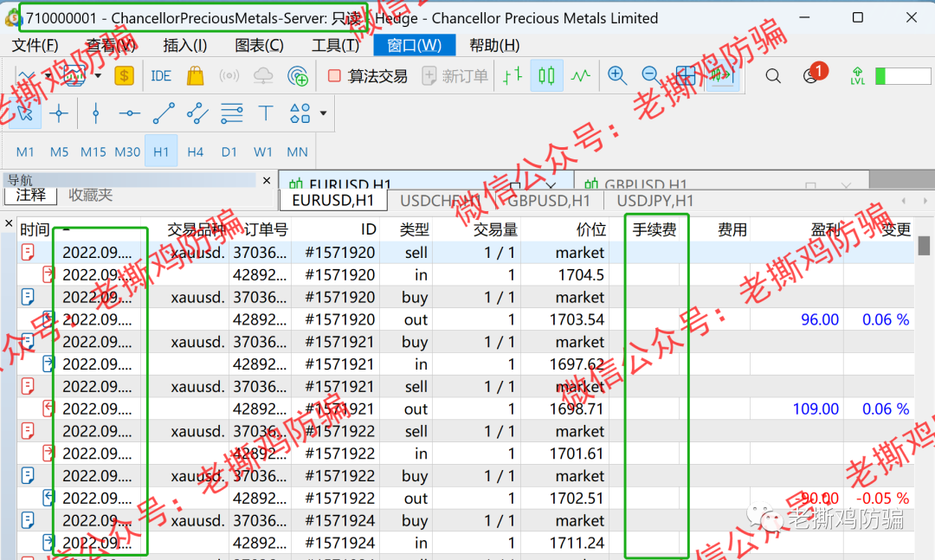Screen dimensions: 935x560
Task: Open the account icon with notification badge
Action: click(x=813, y=74)
